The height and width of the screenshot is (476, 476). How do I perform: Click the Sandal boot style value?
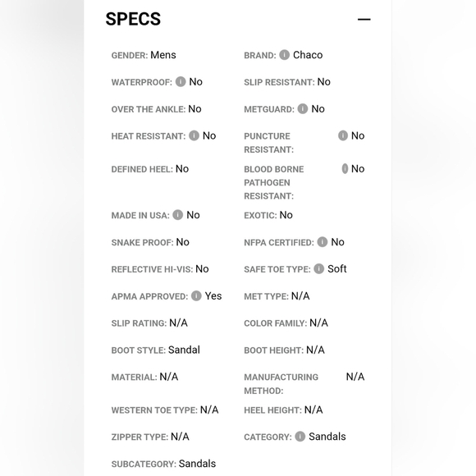tap(184, 350)
